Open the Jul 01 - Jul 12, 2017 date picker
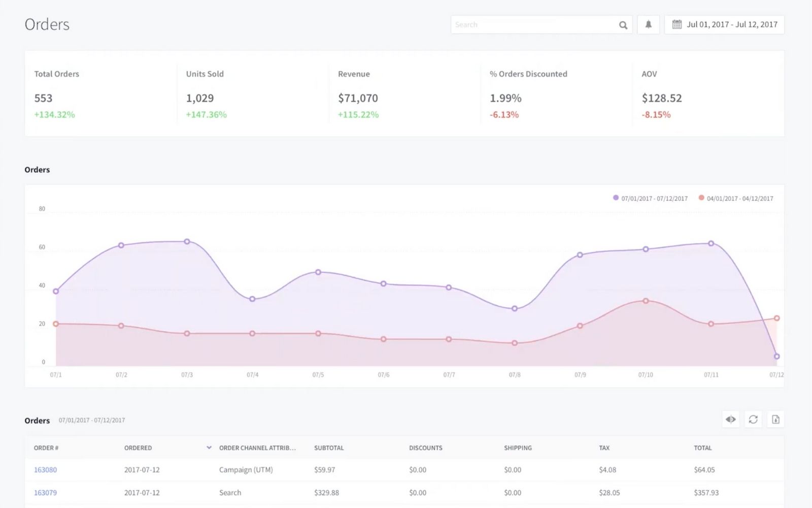The width and height of the screenshot is (812, 508). point(724,24)
